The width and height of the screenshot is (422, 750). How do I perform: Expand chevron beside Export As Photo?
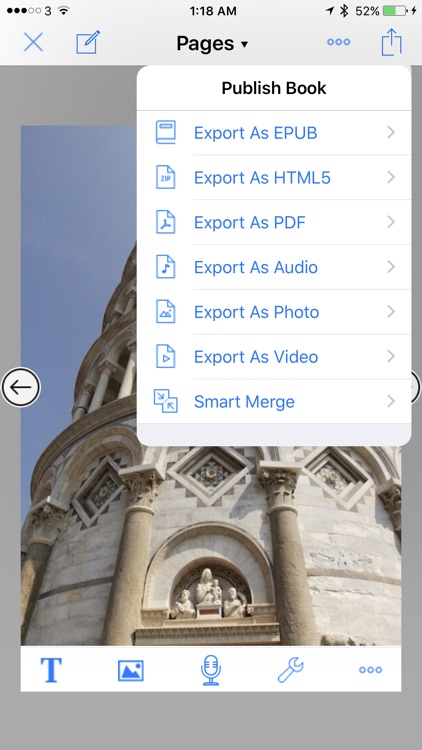pyautogui.click(x=391, y=312)
